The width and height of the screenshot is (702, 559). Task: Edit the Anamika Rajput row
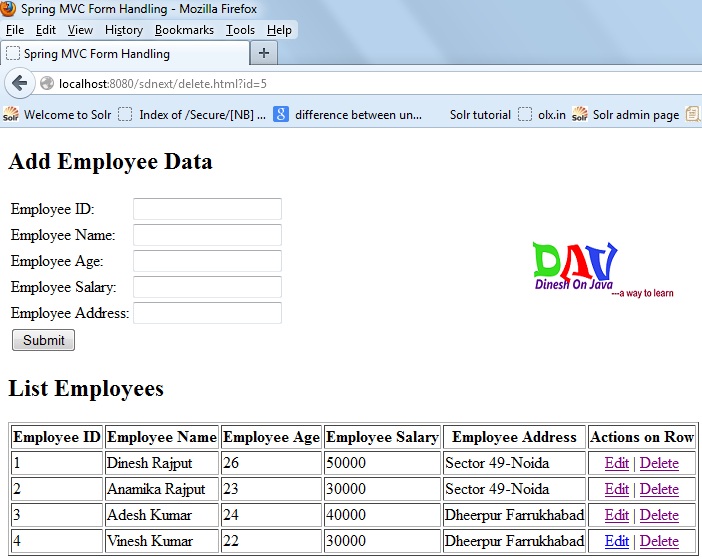tap(616, 489)
